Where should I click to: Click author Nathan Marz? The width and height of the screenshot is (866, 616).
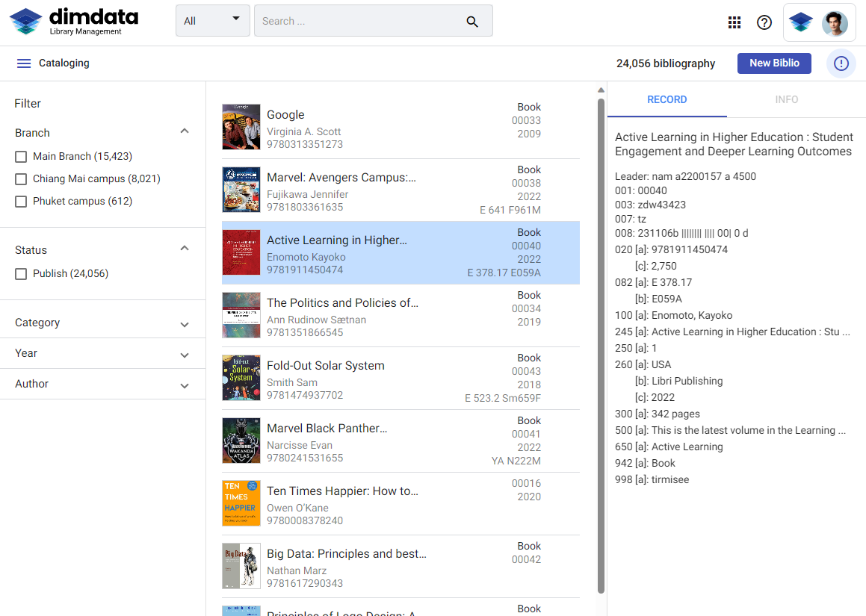[x=297, y=570]
